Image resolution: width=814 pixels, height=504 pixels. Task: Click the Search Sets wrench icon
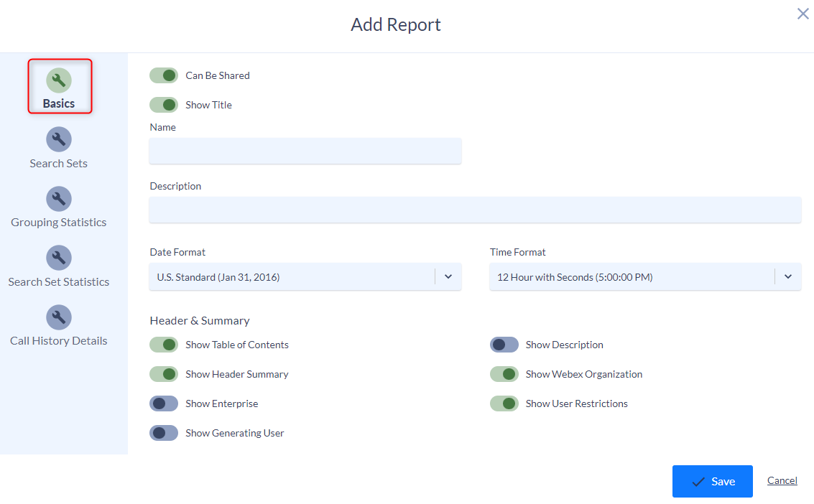(58, 139)
